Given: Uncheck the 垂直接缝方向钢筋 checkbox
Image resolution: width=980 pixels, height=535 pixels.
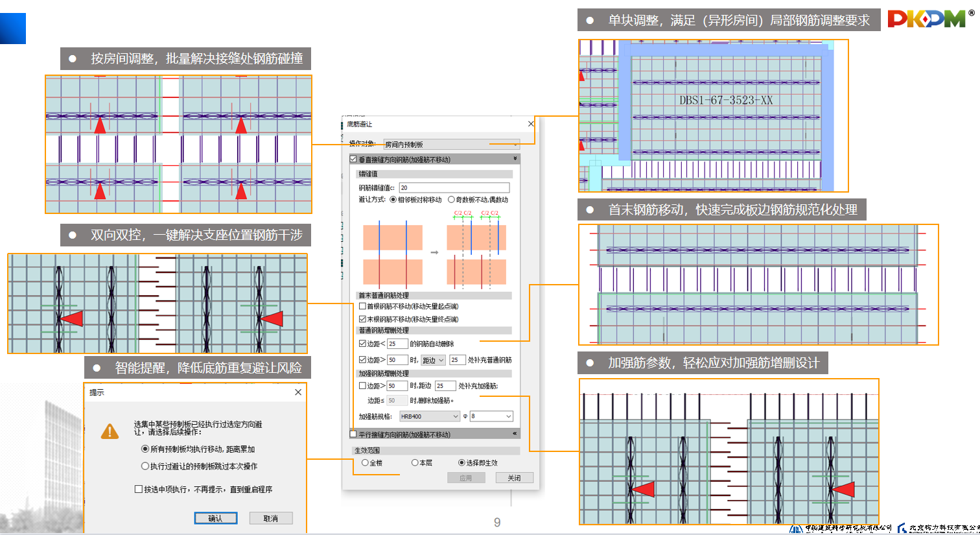Looking at the screenshot, I should tap(353, 160).
